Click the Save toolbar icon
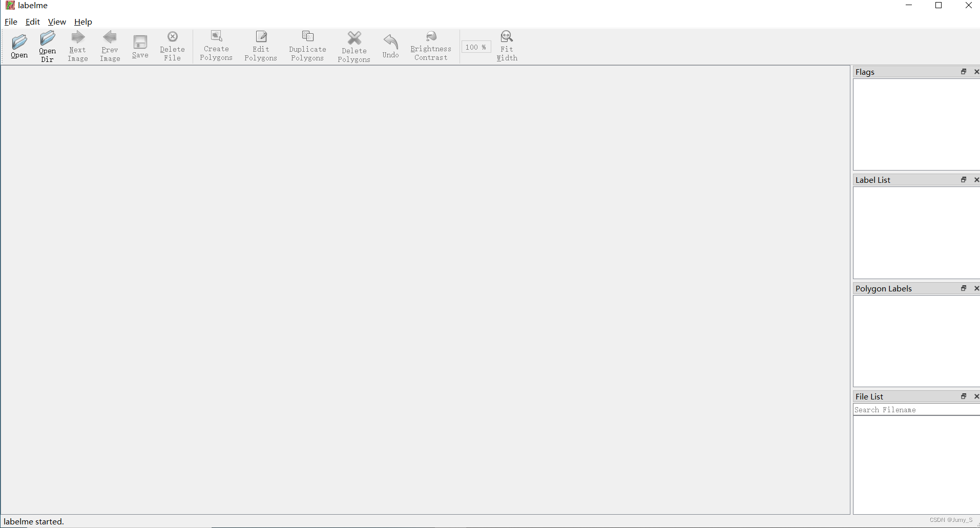This screenshot has height=528, width=980. (140, 46)
